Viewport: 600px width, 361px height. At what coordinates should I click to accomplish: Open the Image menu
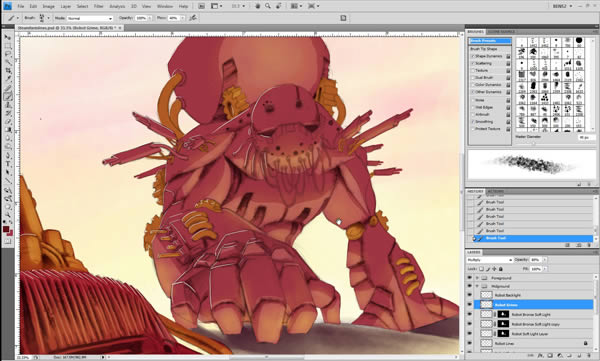coord(48,7)
